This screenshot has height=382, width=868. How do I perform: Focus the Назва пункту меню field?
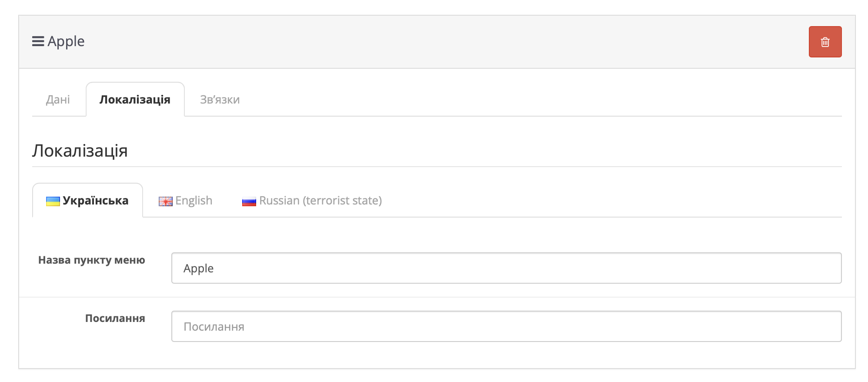pos(506,268)
